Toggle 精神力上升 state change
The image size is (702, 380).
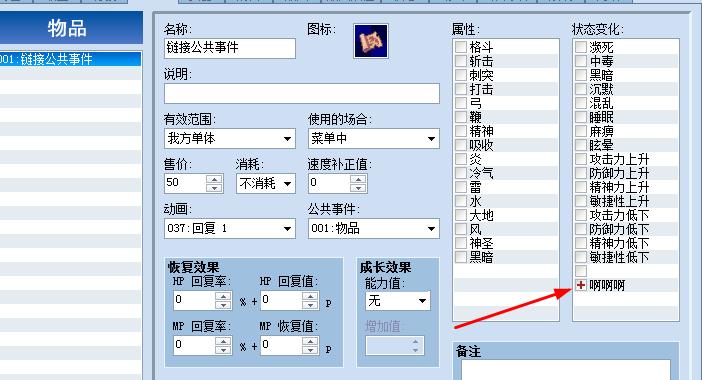click(x=581, y=187)
